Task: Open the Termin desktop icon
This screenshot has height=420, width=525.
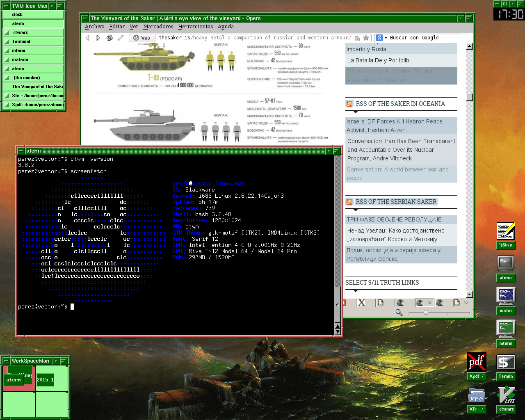Action: [x=506, y=367]
